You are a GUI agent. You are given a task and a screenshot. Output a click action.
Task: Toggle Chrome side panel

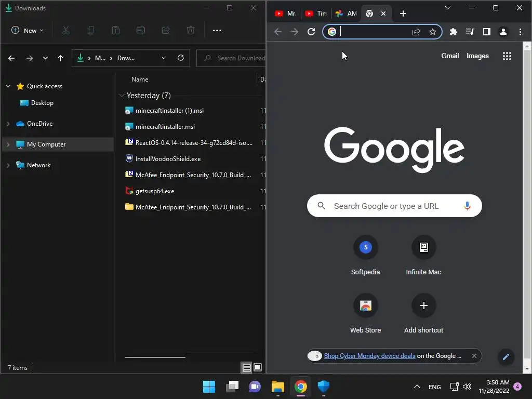pos(486,32)
